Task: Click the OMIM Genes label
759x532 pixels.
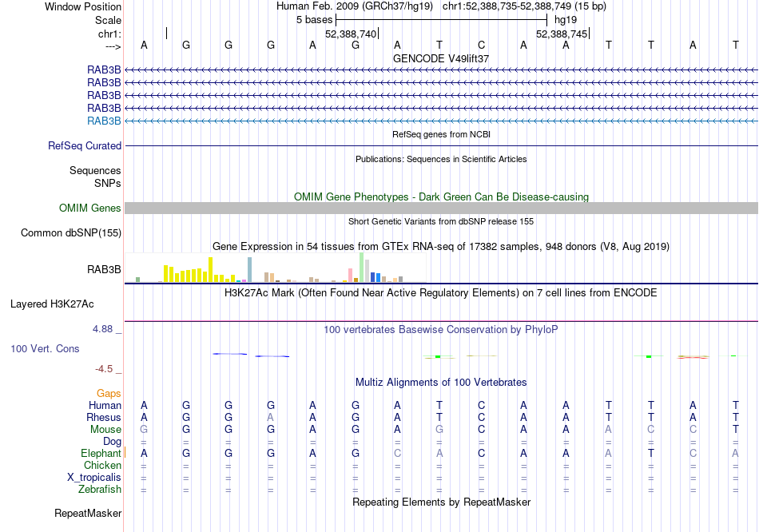Action: [90, 208]
